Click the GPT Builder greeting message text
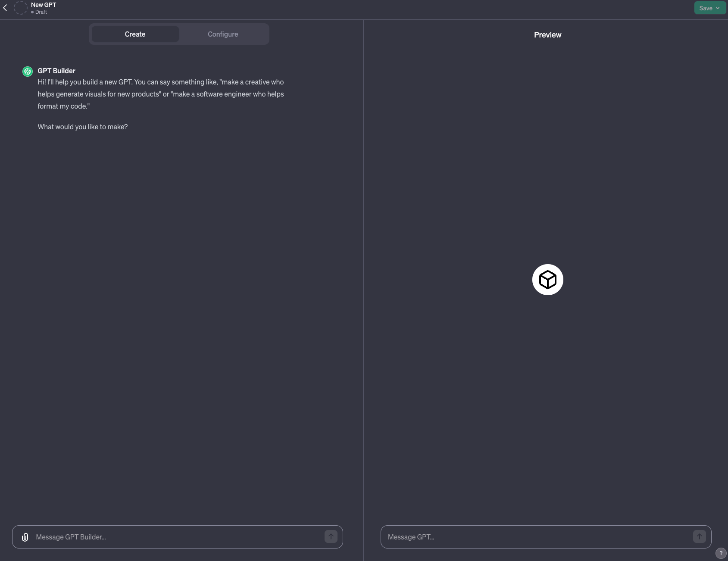Image resolution: width=728 pixels, height=561 pixels. point(160,94)
